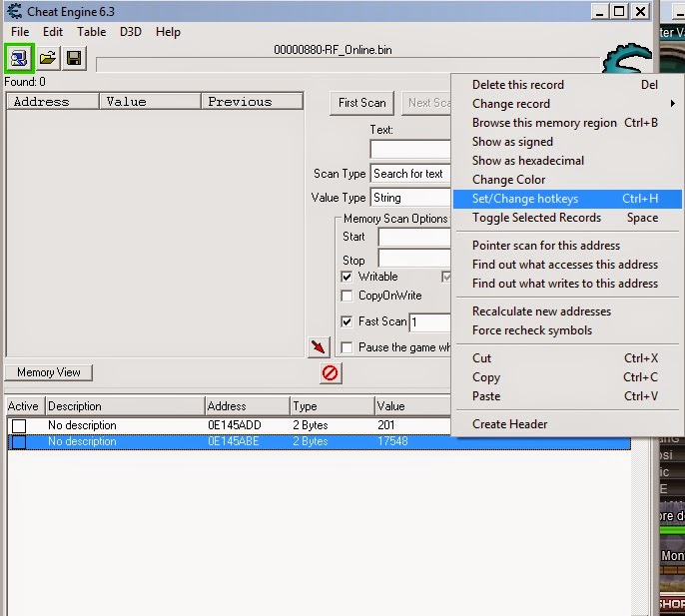Click the value 201 cell

coord(386,425)
